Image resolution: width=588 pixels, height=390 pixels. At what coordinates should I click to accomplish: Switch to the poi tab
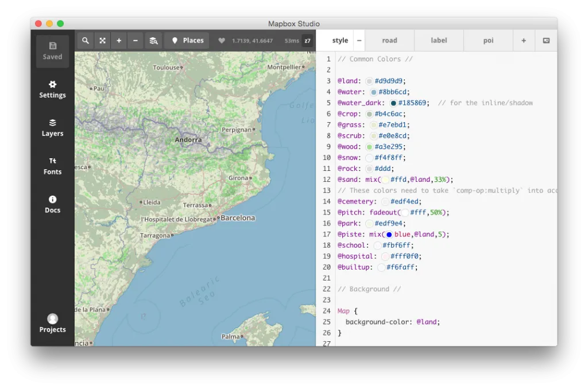[x=488, y=41]
